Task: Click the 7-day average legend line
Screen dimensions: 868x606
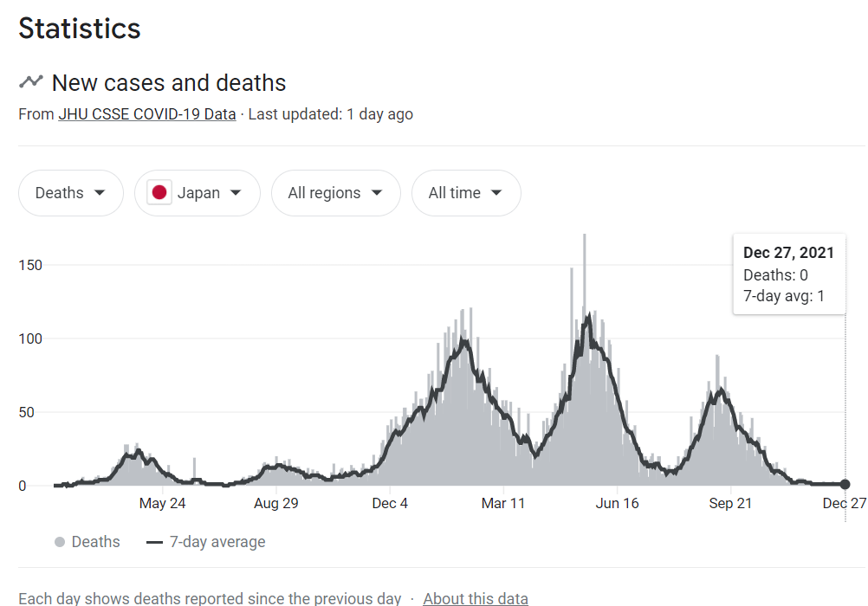Action: (x=154, y=542)
